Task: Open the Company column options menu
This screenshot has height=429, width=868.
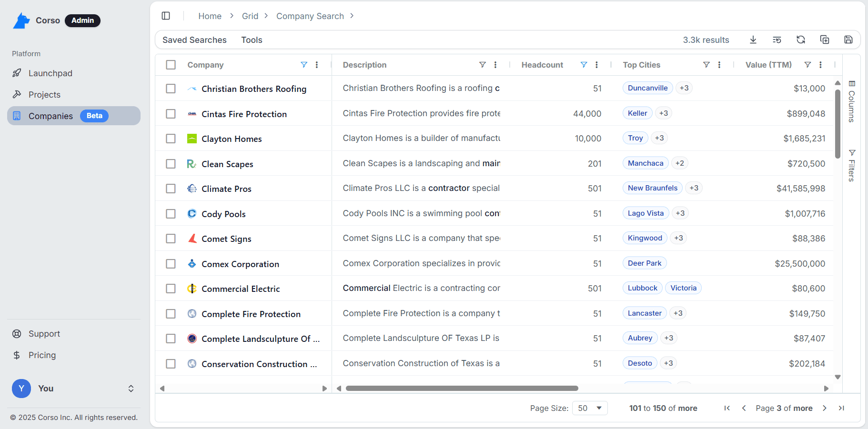Action: pos(317,65)
